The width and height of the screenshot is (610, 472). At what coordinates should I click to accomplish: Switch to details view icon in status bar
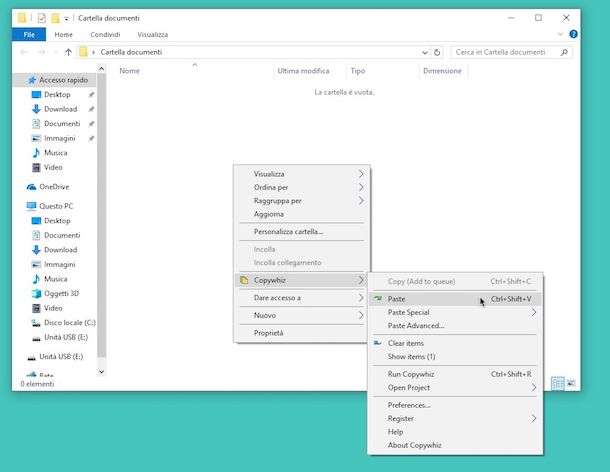(557, 383)
